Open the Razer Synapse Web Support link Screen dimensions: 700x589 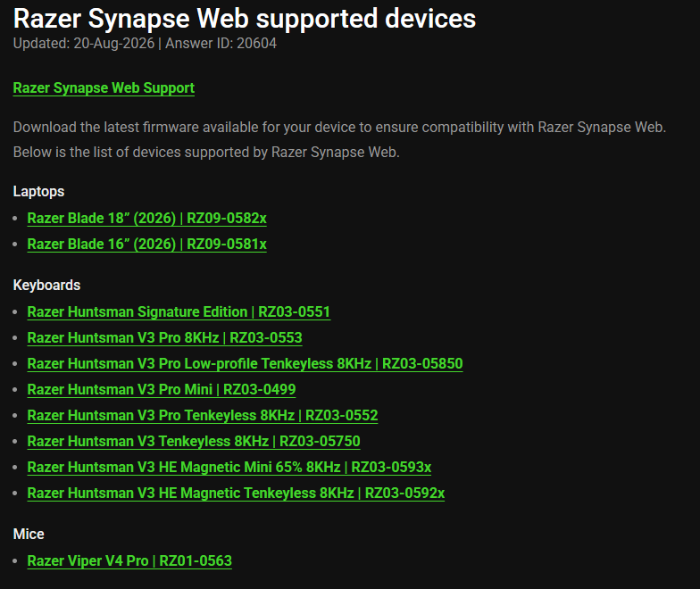tap(104, 87)
